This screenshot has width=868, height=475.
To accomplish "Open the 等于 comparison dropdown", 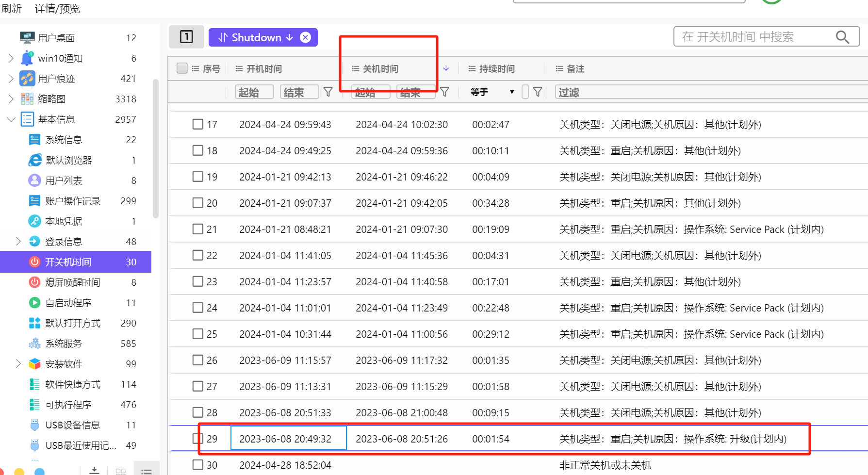I will pos(492,92).
